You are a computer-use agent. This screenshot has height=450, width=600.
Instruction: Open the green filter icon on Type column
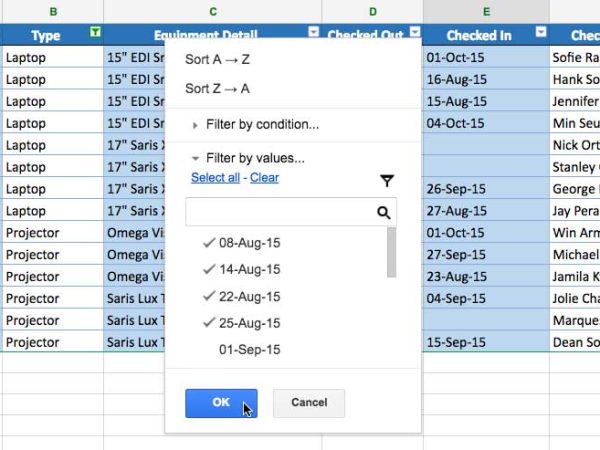click(x=95, y=33)
